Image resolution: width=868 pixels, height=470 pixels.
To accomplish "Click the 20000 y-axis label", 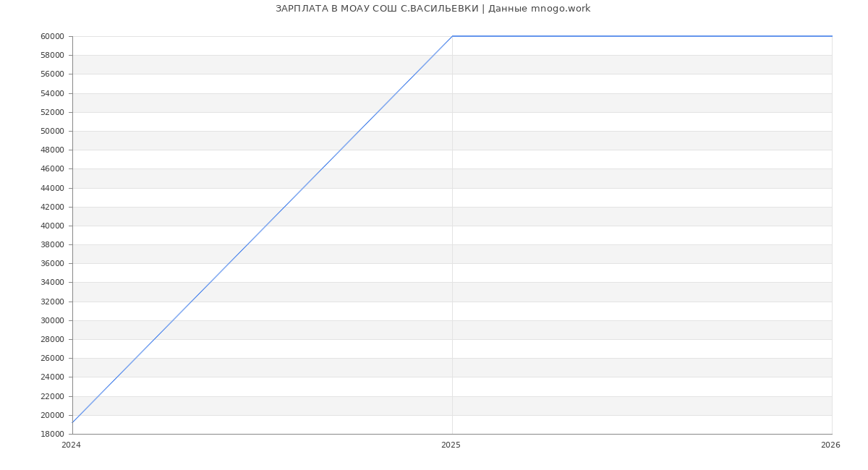I will [x=52, y=416].
